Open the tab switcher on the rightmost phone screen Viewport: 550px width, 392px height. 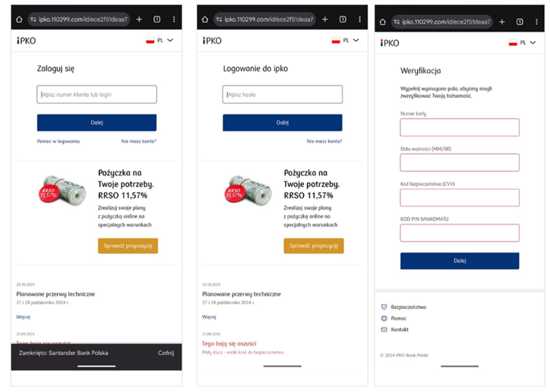click(519, 22)
